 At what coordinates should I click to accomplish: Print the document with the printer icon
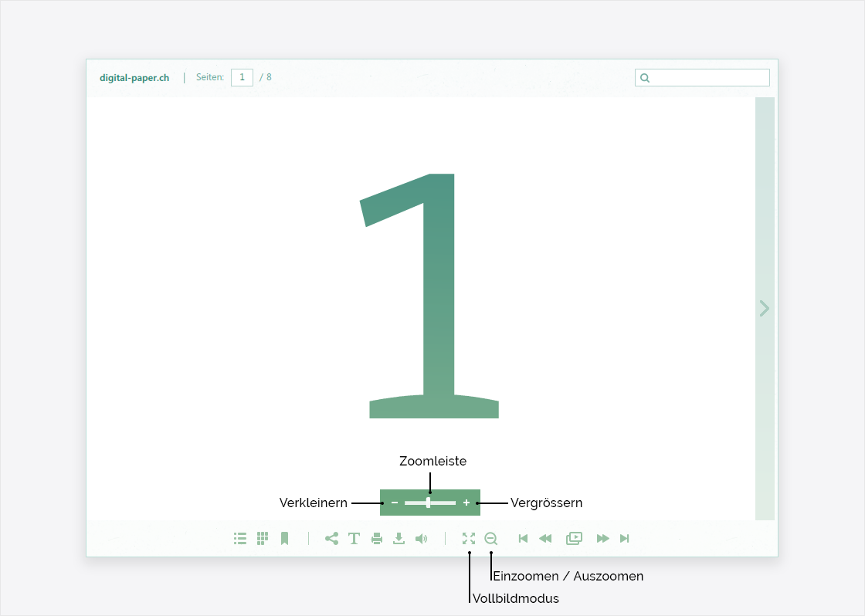pos(377,539)
